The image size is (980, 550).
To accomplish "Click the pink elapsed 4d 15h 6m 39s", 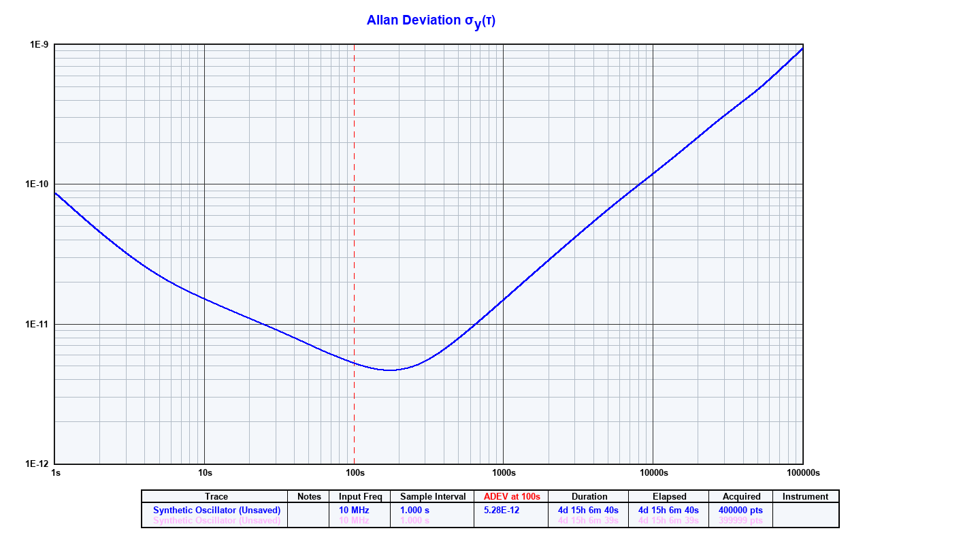I will click(668, 521).
